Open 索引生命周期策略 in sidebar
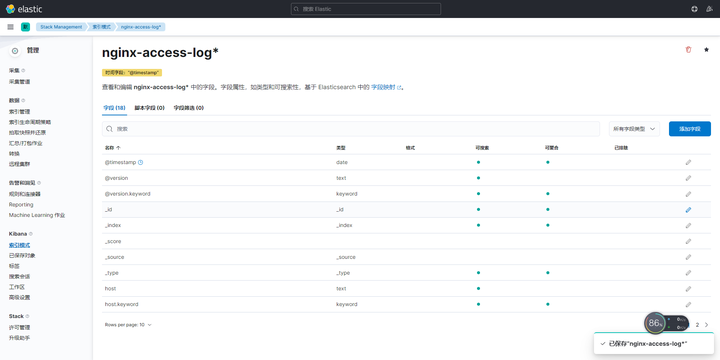 (30, 122)
